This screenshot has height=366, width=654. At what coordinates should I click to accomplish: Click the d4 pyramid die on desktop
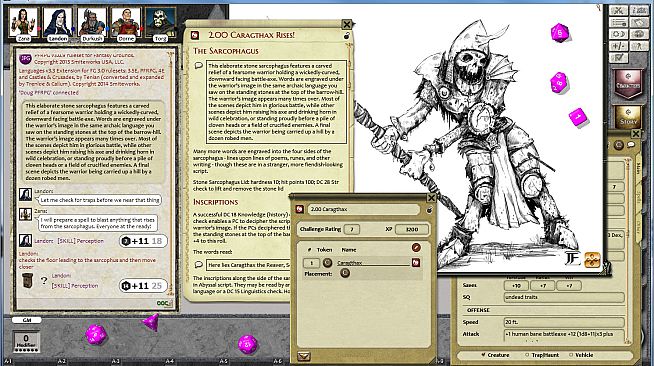[151, 322]
